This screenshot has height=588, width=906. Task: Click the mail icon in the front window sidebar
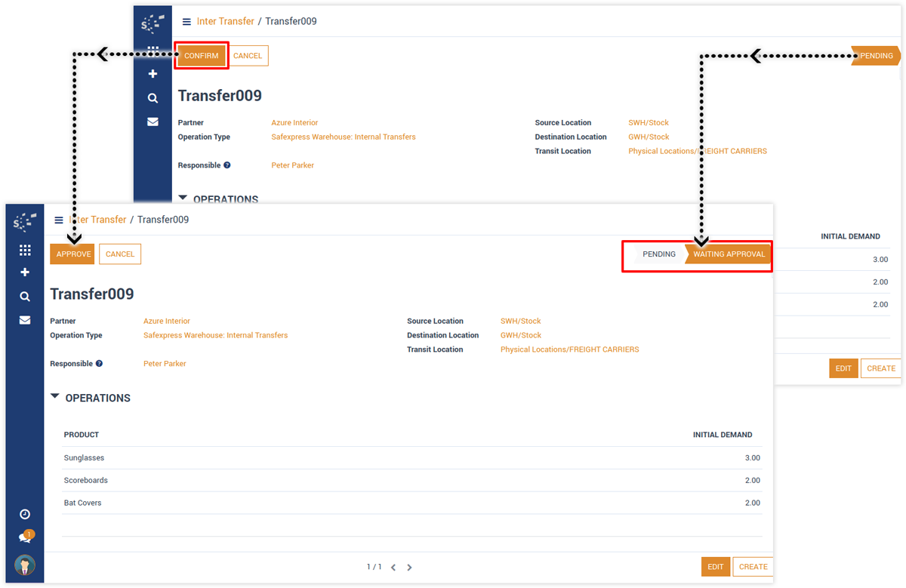point(25,320)
